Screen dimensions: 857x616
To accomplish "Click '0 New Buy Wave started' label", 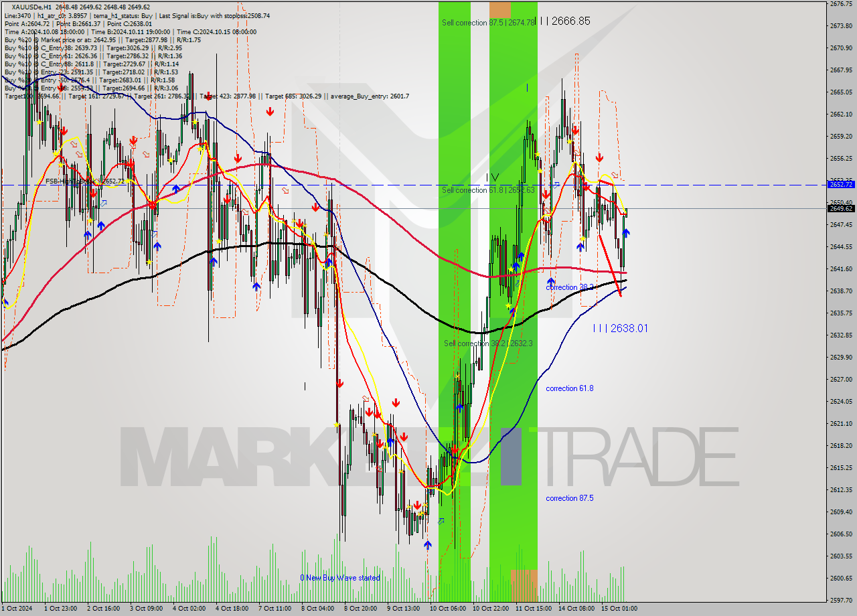I will click(x=340, y=578).
